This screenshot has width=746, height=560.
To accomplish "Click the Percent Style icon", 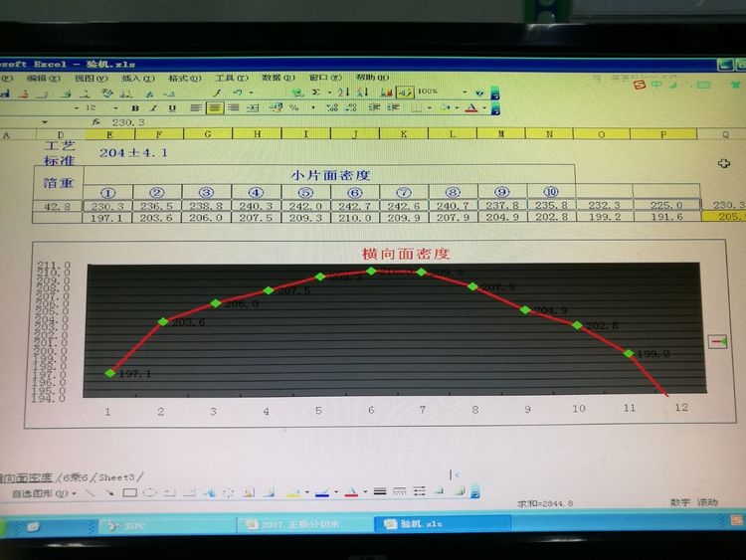I will [294, 108].
